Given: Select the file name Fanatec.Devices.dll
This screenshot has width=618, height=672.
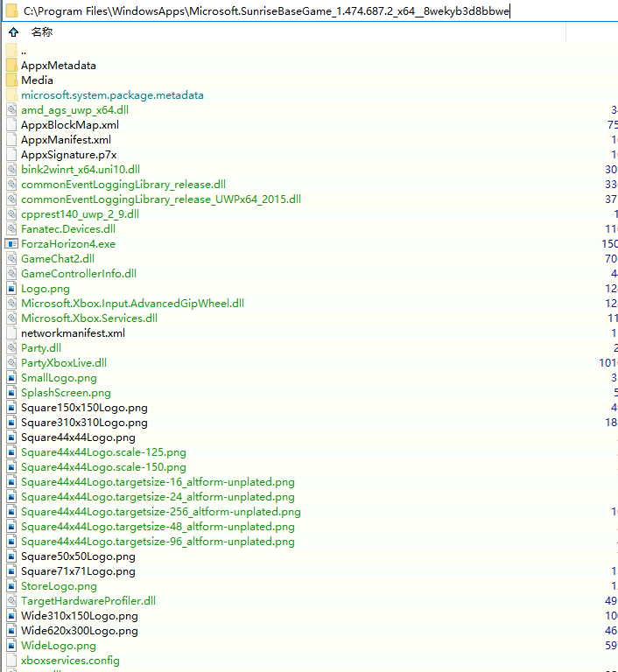Looking at the screenshot, I should (68, 229).
